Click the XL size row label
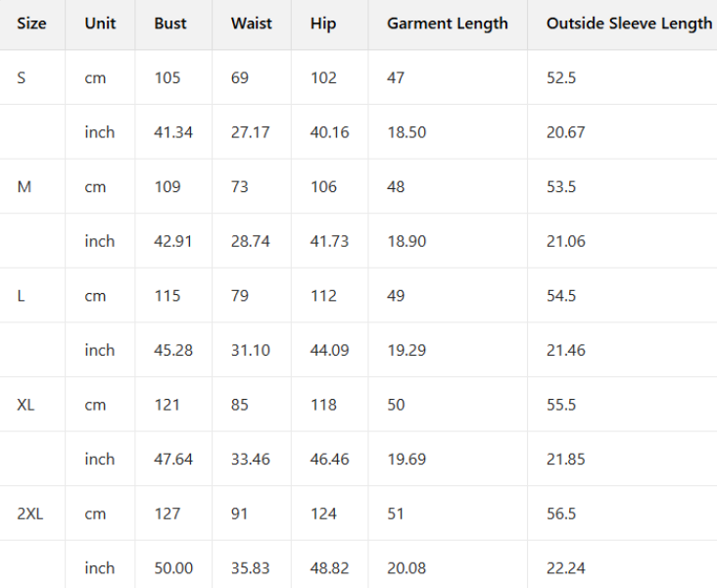 (25, 404)
